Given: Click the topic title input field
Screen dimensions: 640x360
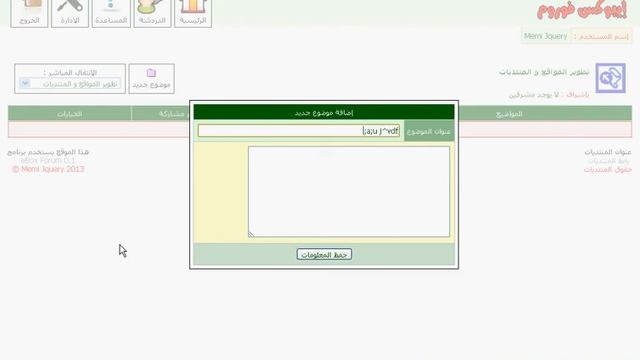Looking at the screenshot, I should [x=299, y=131].
